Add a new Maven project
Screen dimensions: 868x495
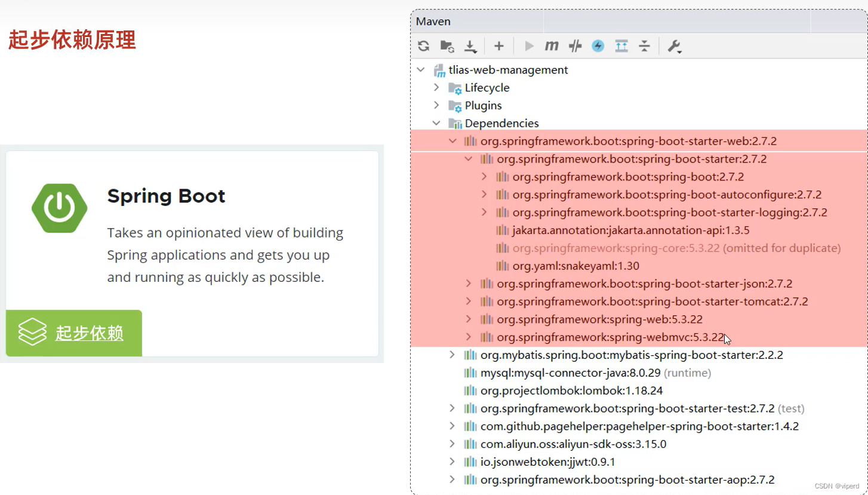pos(498,46)
